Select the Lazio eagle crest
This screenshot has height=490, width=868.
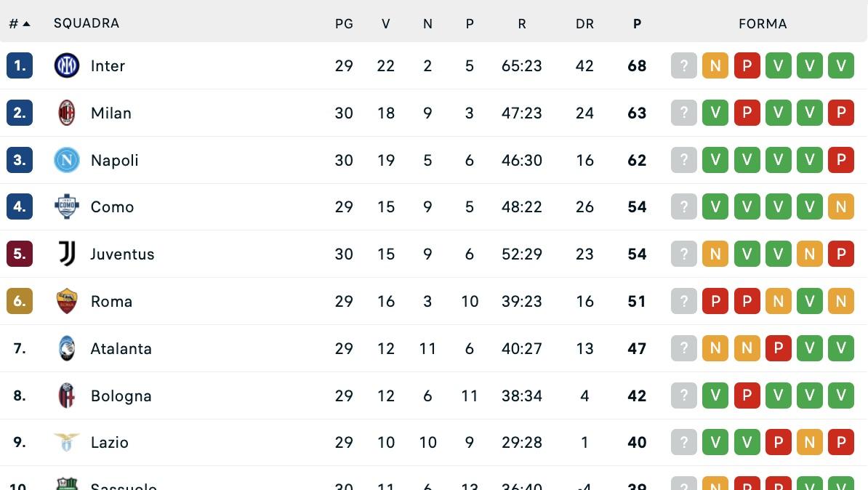coord(66,442)
